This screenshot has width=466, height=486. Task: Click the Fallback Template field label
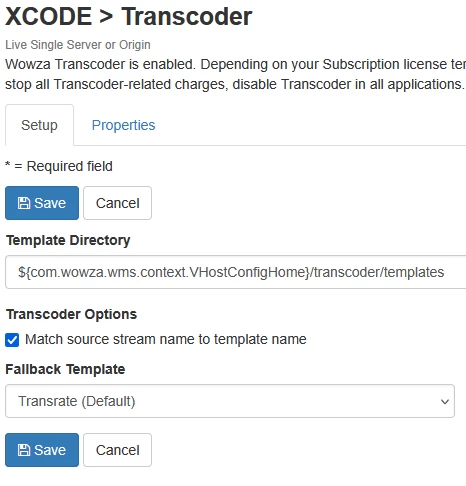click(65, 369)
